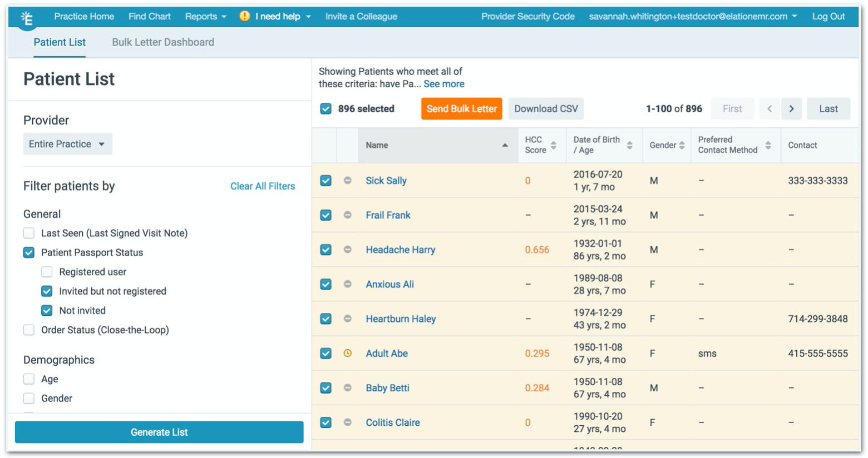The width and height of the screenshot is (868, 458).
Task: Open the Entire Practice provider dropdown
Action: point(67,144)
